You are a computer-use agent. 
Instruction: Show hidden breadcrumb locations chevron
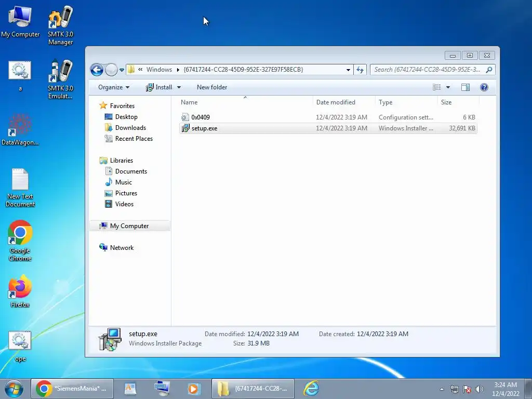[x=140, y=69]
